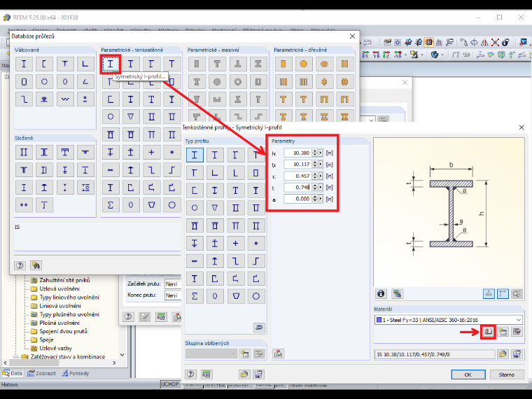Choose first double-I section in Složené group
The image size is (532, 399).
click(x=24, y=152)
